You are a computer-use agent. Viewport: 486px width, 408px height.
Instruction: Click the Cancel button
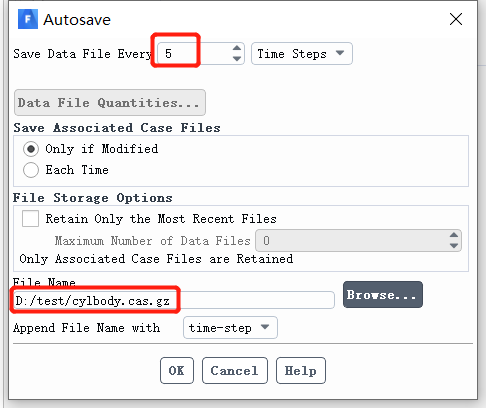235,370
